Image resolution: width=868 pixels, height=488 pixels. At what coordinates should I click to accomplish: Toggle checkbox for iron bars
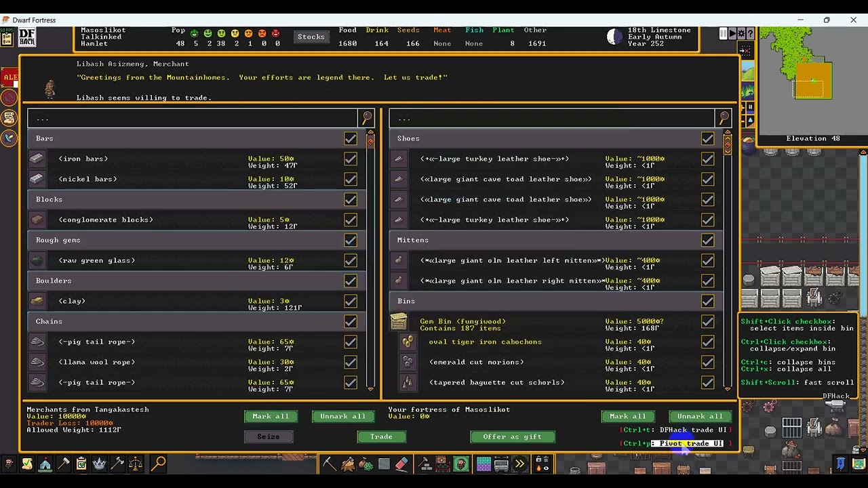(x=351, y=159)
